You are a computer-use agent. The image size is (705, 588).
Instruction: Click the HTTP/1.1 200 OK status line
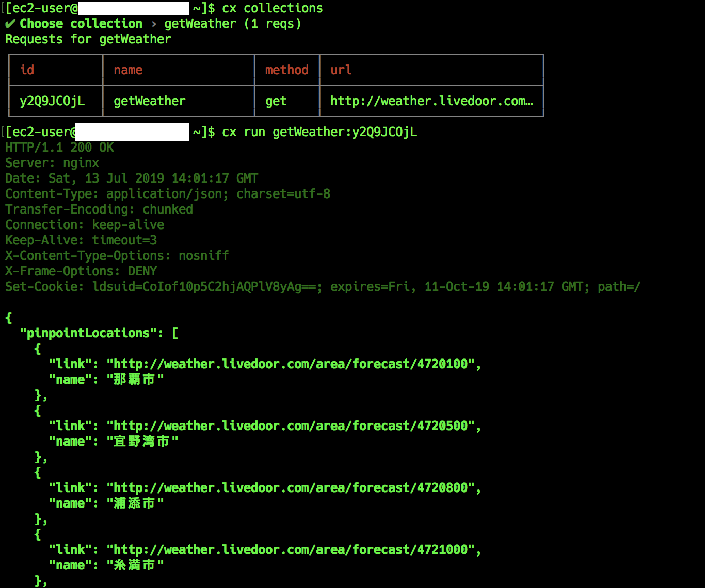pyautogui.click(x=59, y=148)
